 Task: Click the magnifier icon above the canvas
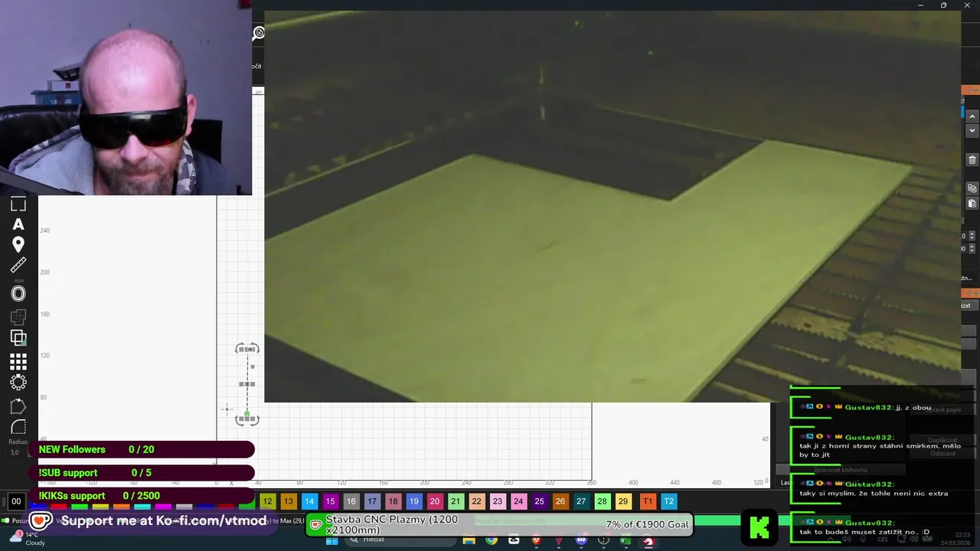pos(259,33)
